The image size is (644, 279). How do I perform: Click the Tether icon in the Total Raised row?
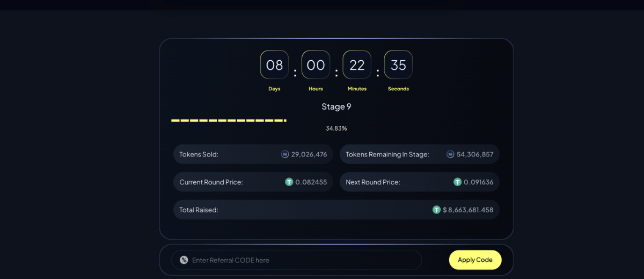click(436, 210)
